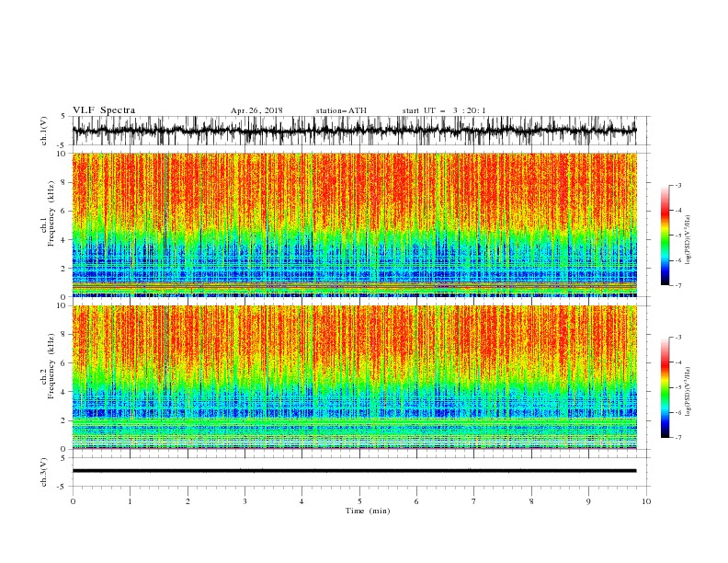
Task: Click the "Time (min)" axis label
Action: coord(368,511)
